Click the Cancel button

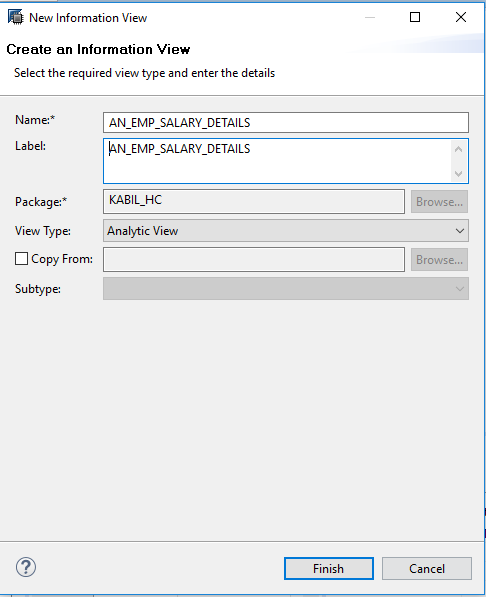point(427,568)
